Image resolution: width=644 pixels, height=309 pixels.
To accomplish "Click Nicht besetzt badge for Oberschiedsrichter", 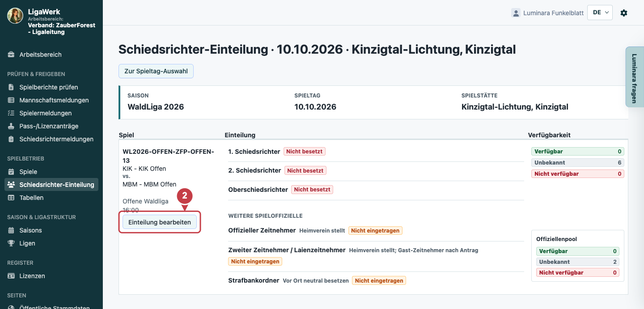I will coord(312,190).
